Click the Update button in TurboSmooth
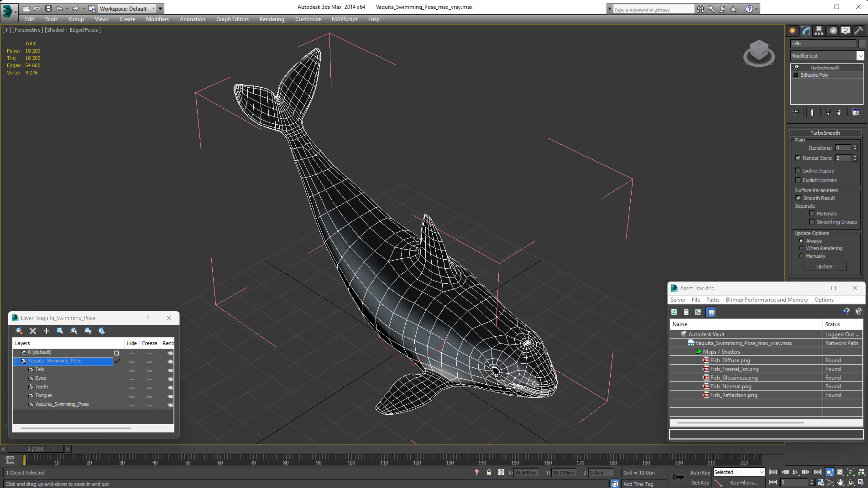The image size is (868, 488). pos(824,266)
